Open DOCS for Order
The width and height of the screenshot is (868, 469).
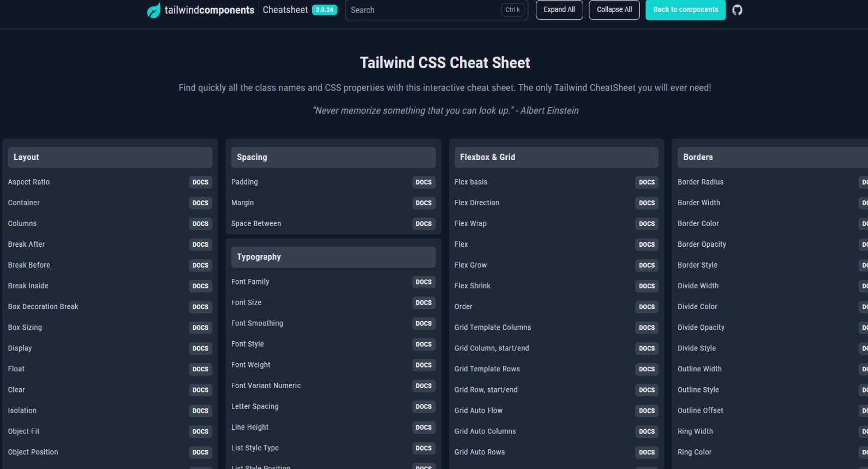(646, 307)
